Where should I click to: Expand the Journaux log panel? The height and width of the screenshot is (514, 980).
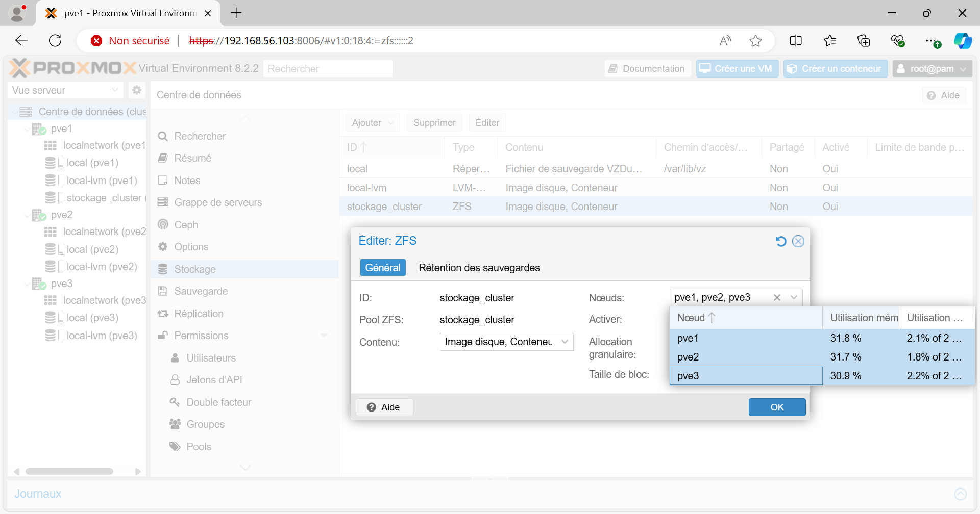(x=961, y=494)
